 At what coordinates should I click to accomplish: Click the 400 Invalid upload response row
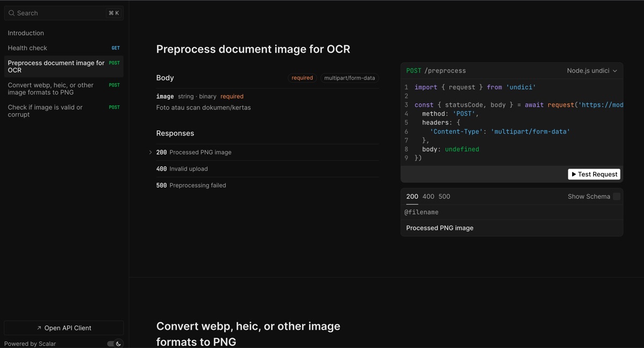pos(267,169)
